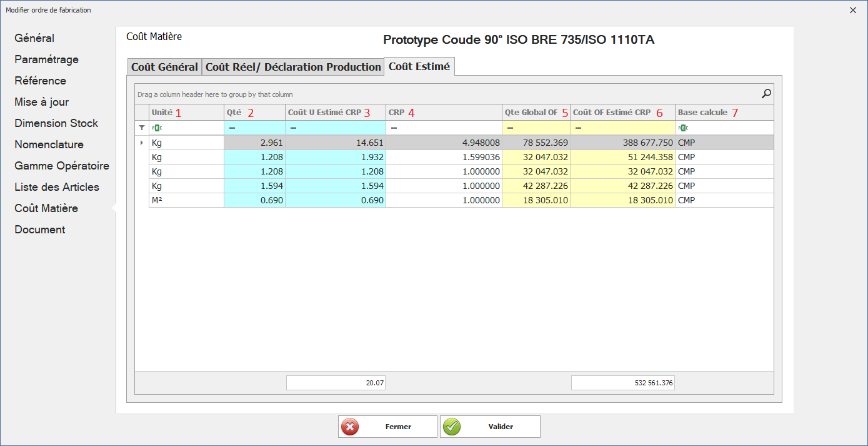Click the Base calcule filter operator icon
The height and width of the screenshot is (446, 868).
[x=682, y=128]
